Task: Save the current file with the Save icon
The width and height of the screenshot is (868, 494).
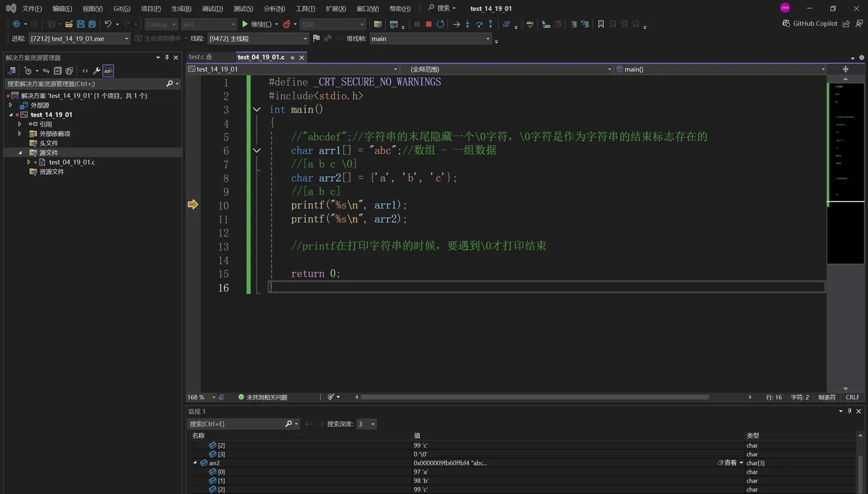Action: pyautogui.click(x=81, y=24)
